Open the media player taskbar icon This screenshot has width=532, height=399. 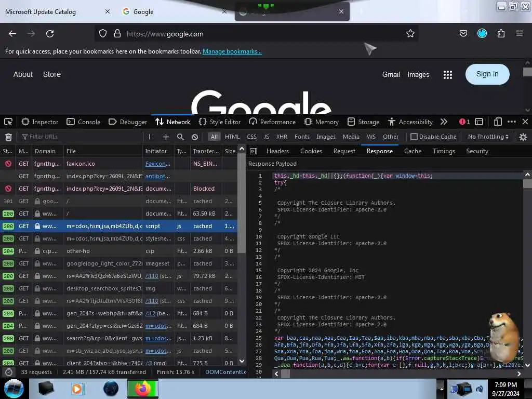(77, 389)
